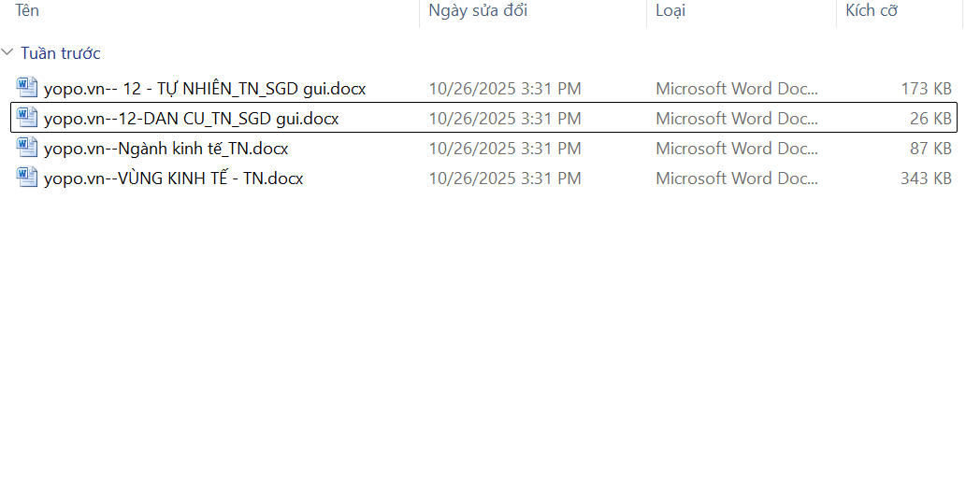Click the Word icon of DAN CU_TN_SGD file

tap(27, 118)
